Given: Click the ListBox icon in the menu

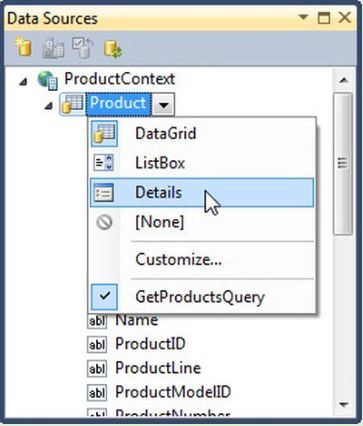Looking at the screenshot, I should [x=104, y=163].
